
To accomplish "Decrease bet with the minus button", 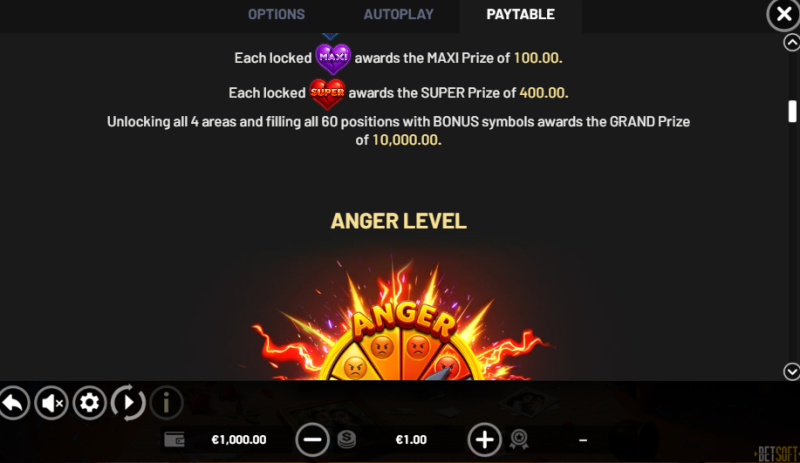I will (x=312, y=440).
